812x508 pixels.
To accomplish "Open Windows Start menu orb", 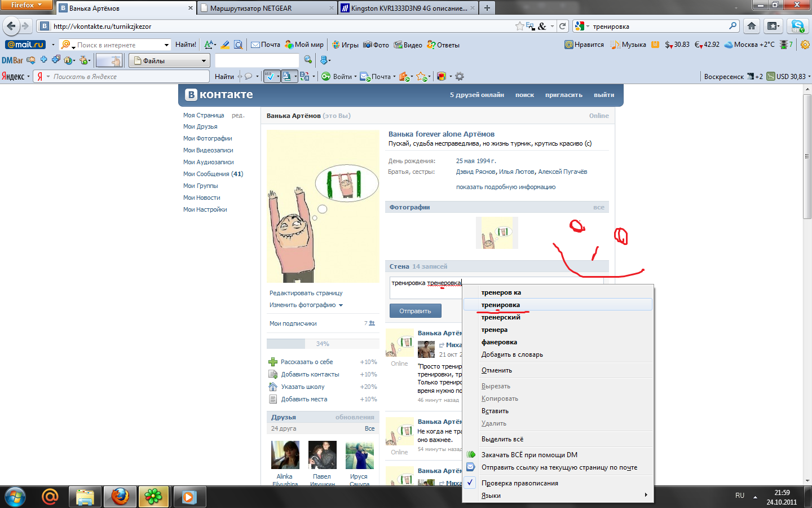I will pos(15,497).
